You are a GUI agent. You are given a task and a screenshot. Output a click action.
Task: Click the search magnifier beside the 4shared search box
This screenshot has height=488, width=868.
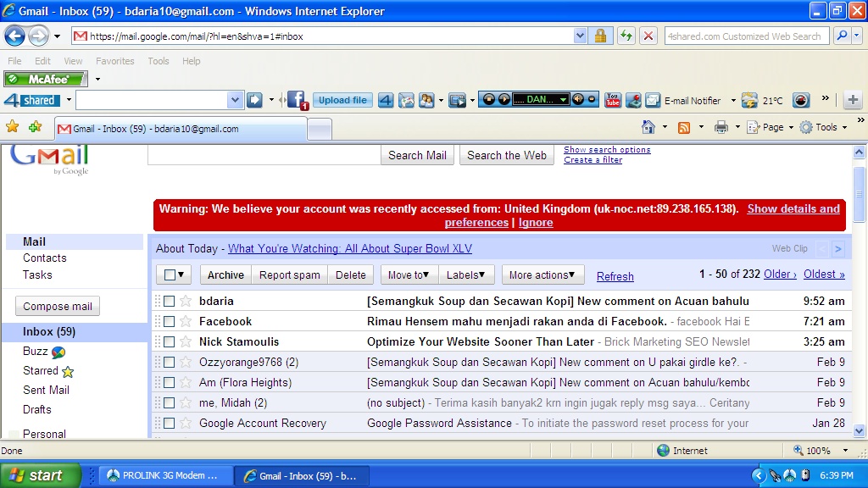842,36
